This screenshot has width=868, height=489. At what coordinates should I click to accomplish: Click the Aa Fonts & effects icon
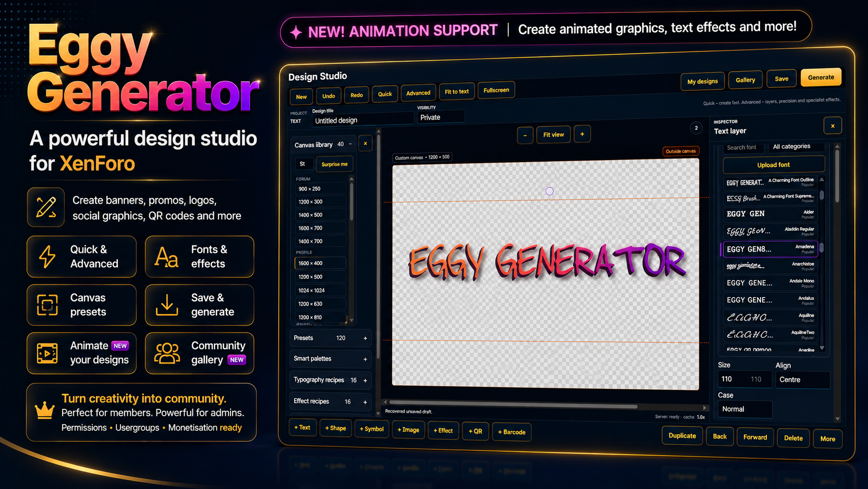tap(167, 257)
